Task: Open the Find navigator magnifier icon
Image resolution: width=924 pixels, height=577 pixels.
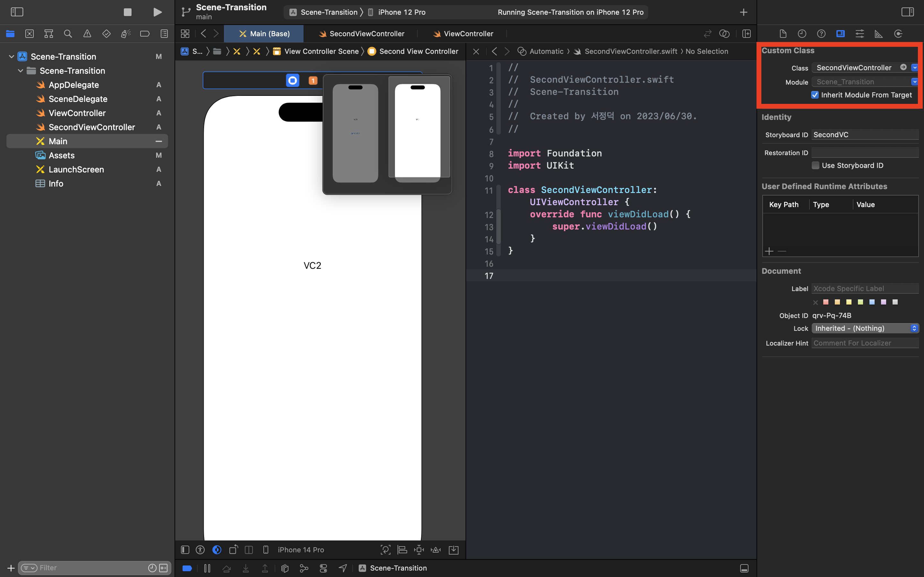Action: [x=68, y=34]
